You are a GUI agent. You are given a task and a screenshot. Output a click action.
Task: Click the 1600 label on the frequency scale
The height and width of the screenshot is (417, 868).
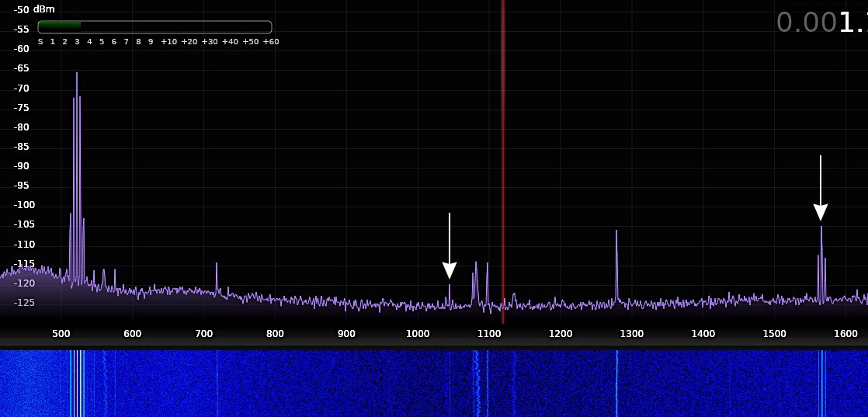coord(845,334)
